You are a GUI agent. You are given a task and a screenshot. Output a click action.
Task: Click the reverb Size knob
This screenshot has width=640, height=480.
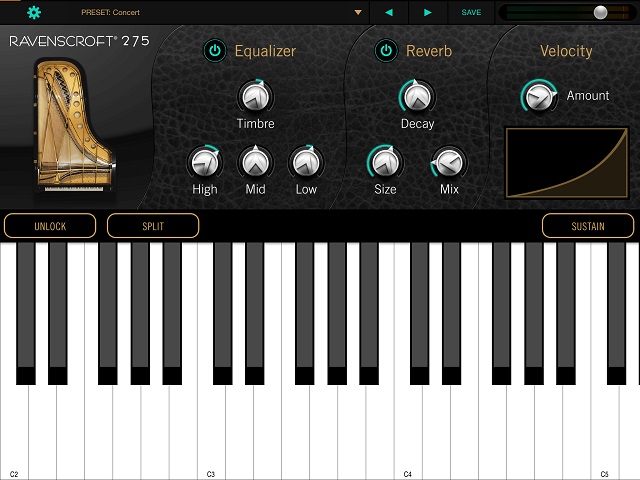[x=385, y=163]
